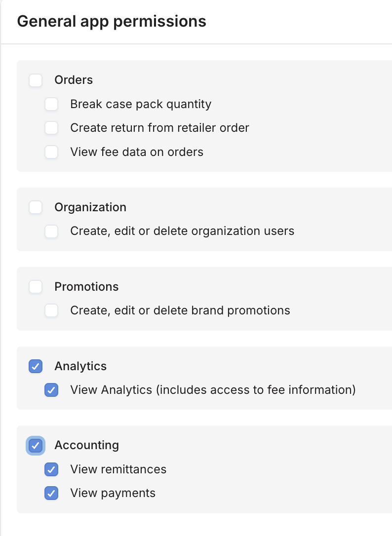This screenshot has width=392, height=536.
Task: Click the Organization label text
Action: pos(90,207)
